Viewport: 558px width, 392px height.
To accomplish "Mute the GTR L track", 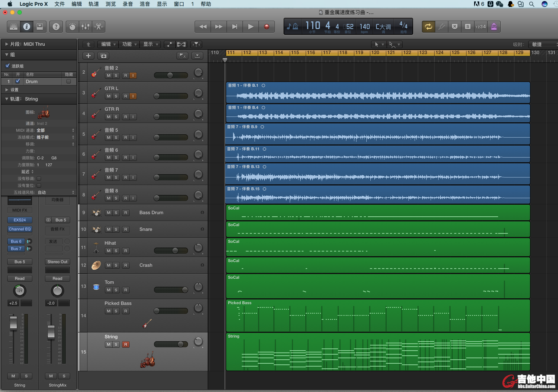I will pos(109,96).
